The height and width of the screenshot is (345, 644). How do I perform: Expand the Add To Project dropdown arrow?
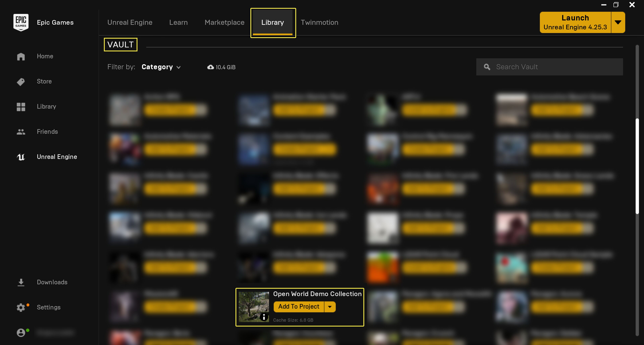point(330,307)
